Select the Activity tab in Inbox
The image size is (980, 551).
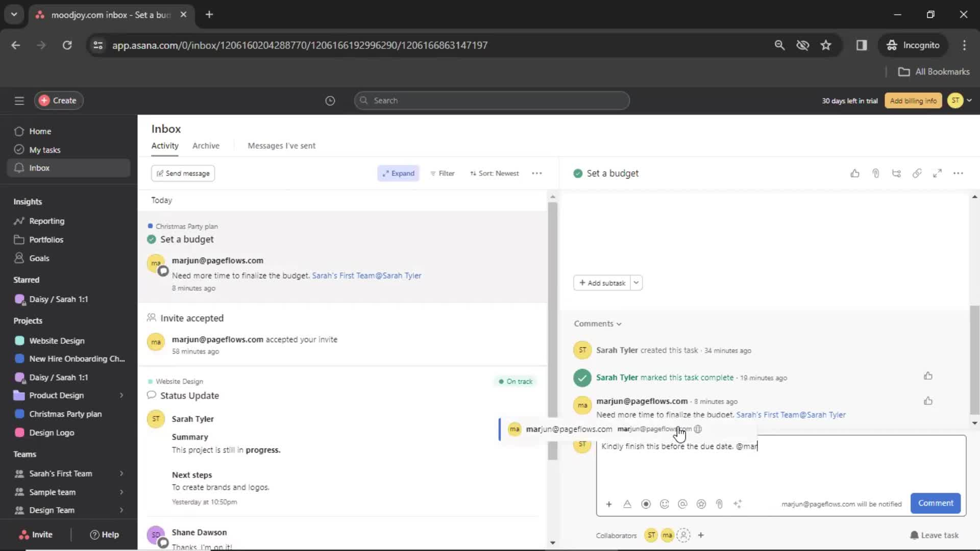pos(164,145)
